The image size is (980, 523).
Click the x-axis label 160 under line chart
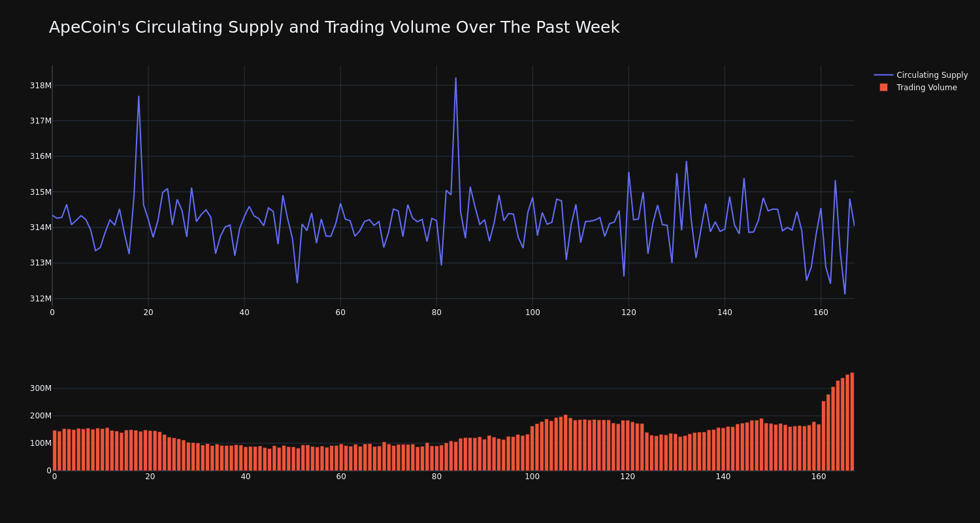point(821,312)
